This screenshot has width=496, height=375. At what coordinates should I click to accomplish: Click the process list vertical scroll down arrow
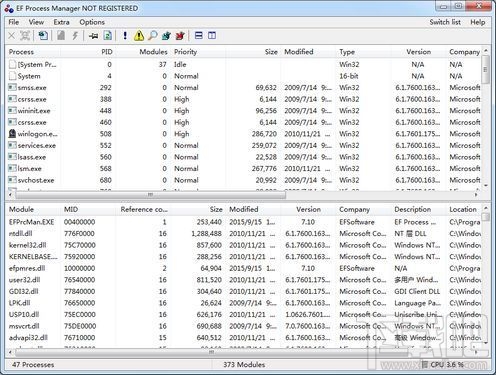coord(486,186)
